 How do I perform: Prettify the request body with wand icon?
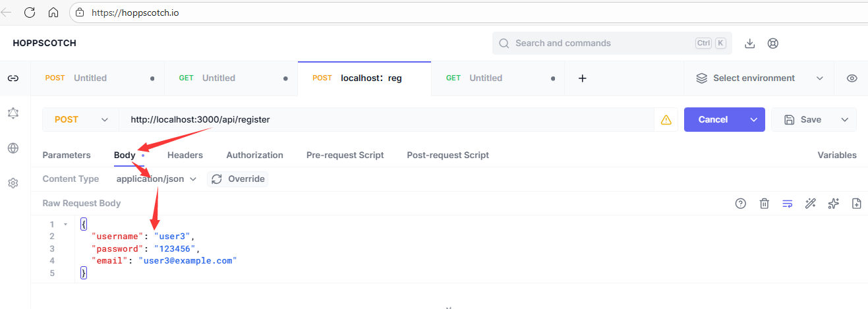coord(811,204)
